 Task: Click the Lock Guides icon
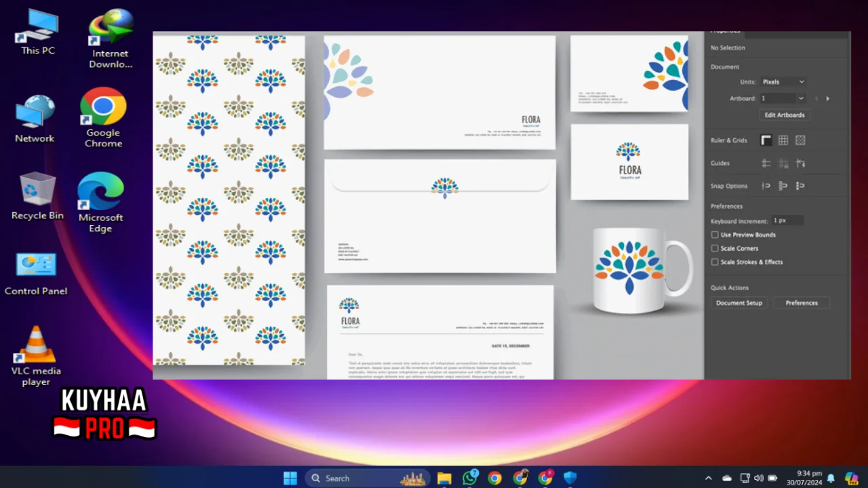tap(783, 163)
